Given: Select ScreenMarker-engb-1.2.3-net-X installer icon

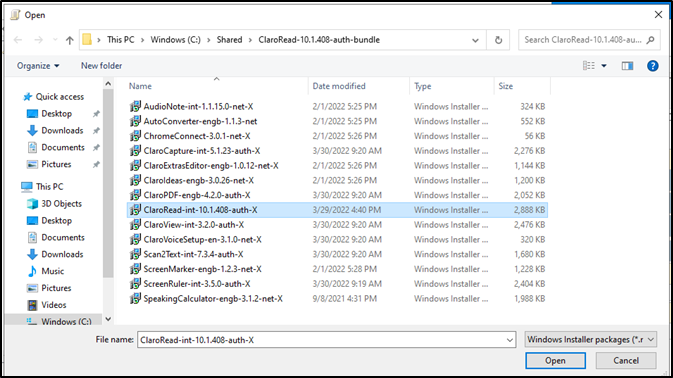Looking at the screenshot, I should [x=135, y=269].
